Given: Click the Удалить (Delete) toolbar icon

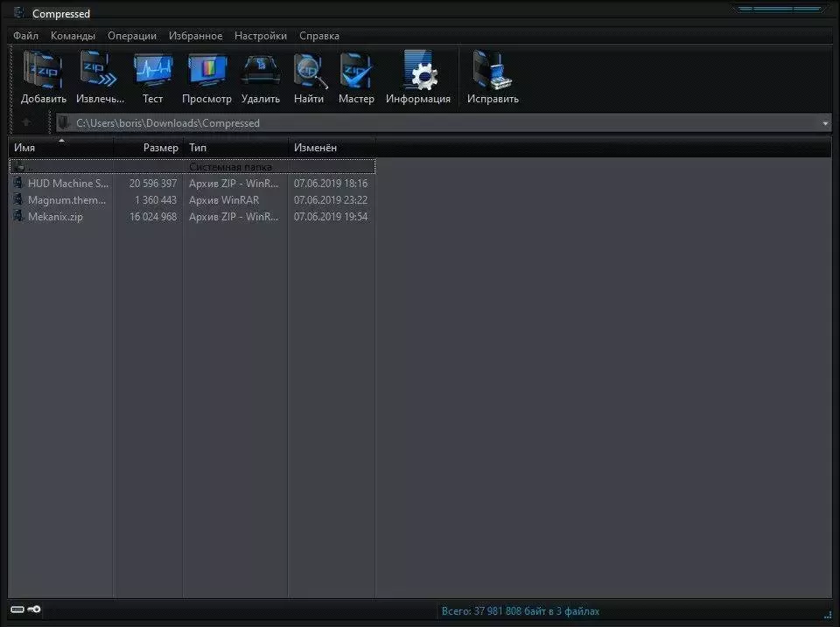Looking at the screenshot, I should click(x=260, y=72).
